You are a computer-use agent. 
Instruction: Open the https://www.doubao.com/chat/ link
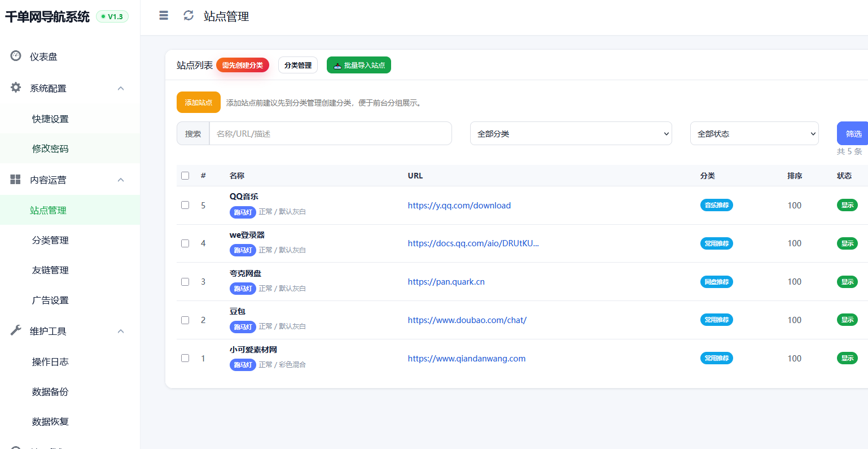467,320
